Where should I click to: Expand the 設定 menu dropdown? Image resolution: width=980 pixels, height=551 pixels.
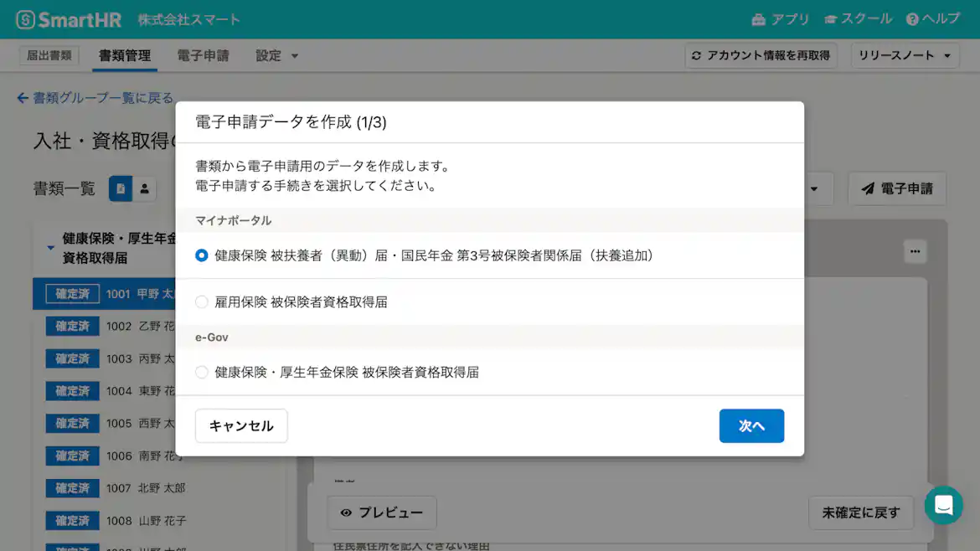tap(276, 55)
